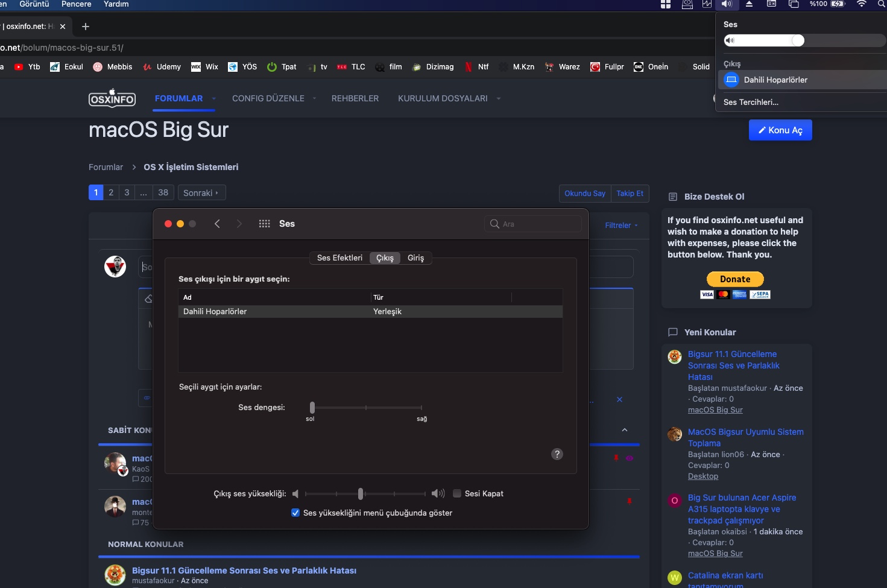Click the back arrow in Ses window
The width and height of the screenshot is (887, 588).
217,224
